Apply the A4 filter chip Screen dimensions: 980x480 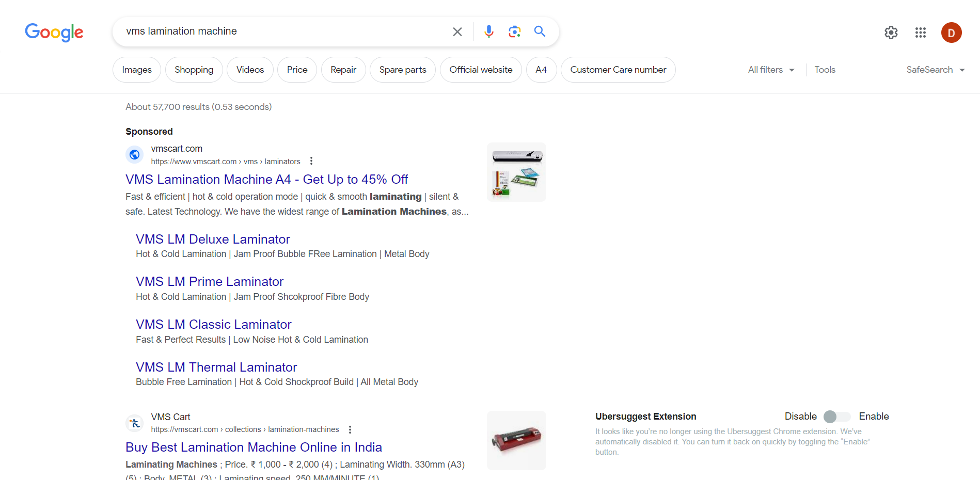coord(541,70)
